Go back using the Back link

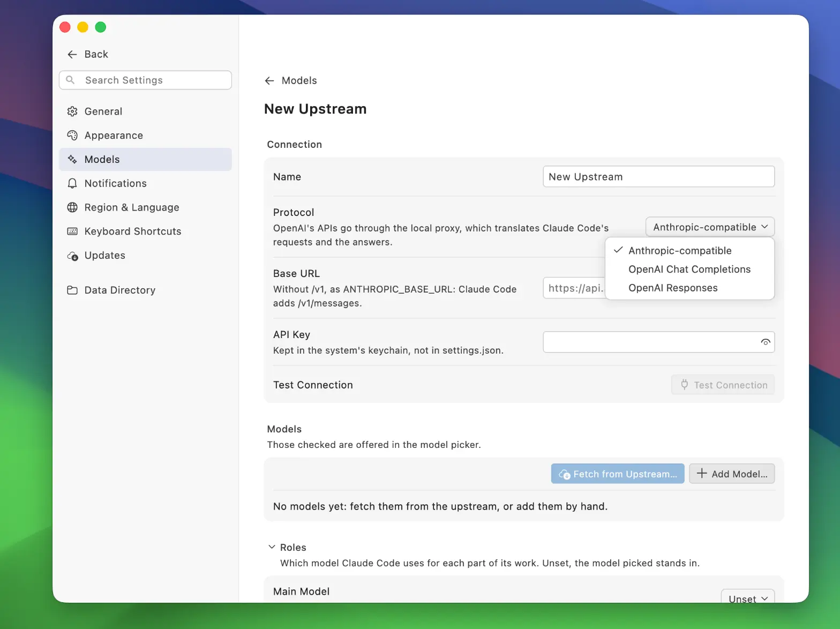pyautogui.click(x=88, y=55)
